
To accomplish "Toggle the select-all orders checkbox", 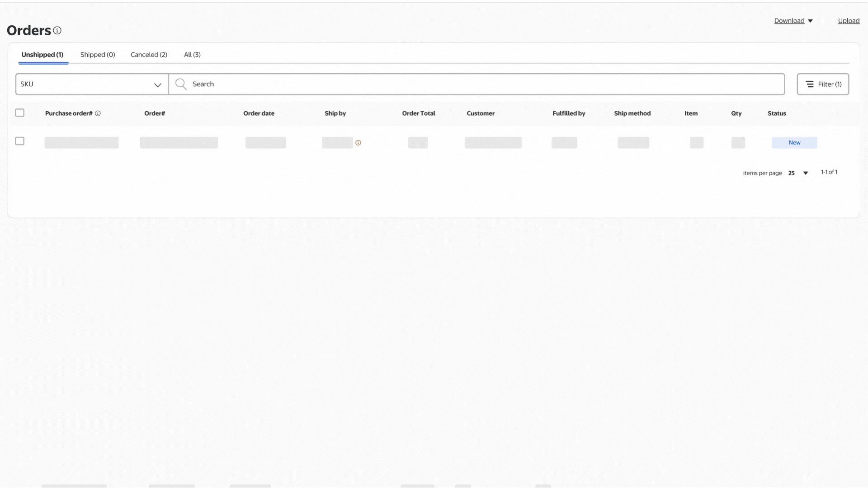I will point(20,113).
